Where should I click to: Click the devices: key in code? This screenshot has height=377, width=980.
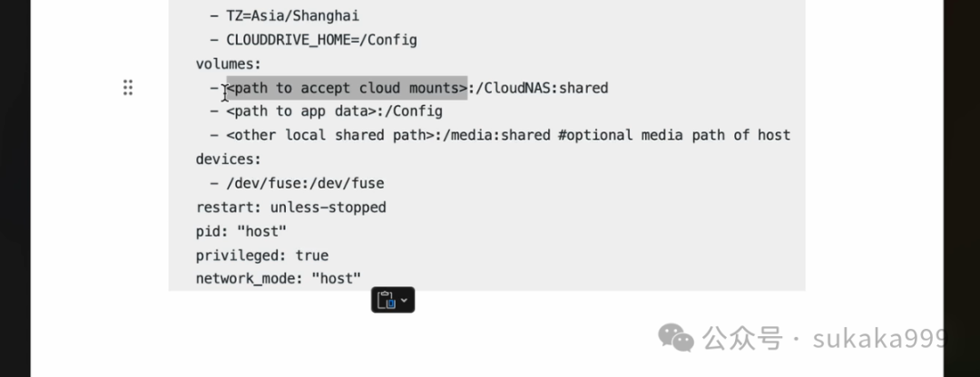click(x=228, y=159)
